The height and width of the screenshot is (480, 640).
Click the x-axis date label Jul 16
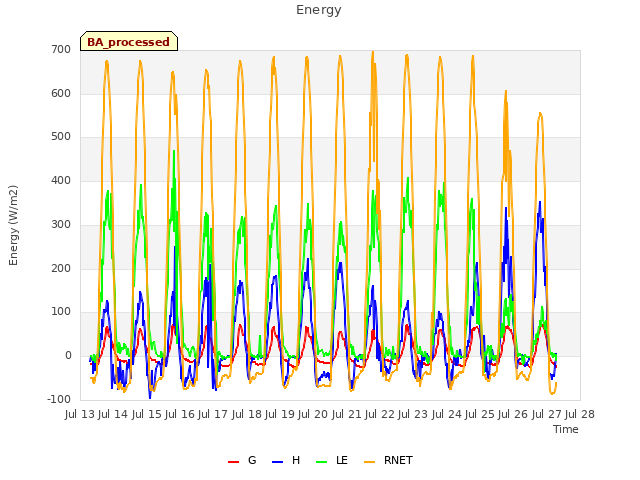[180, 414]
